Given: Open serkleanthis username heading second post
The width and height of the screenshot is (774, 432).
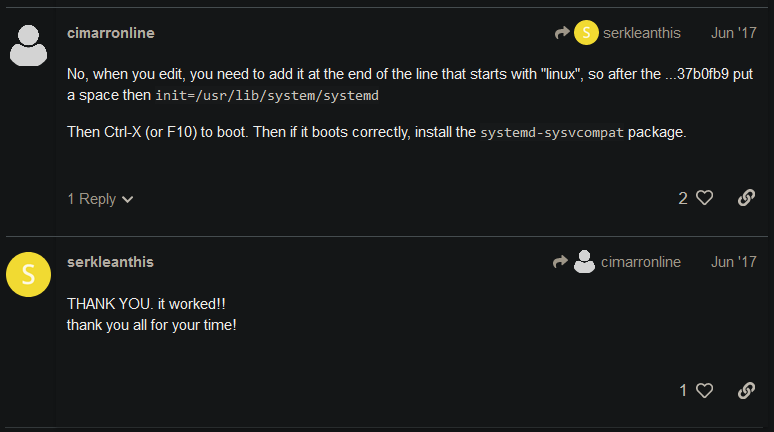Looking at the screenshot, I should [110, 262].
